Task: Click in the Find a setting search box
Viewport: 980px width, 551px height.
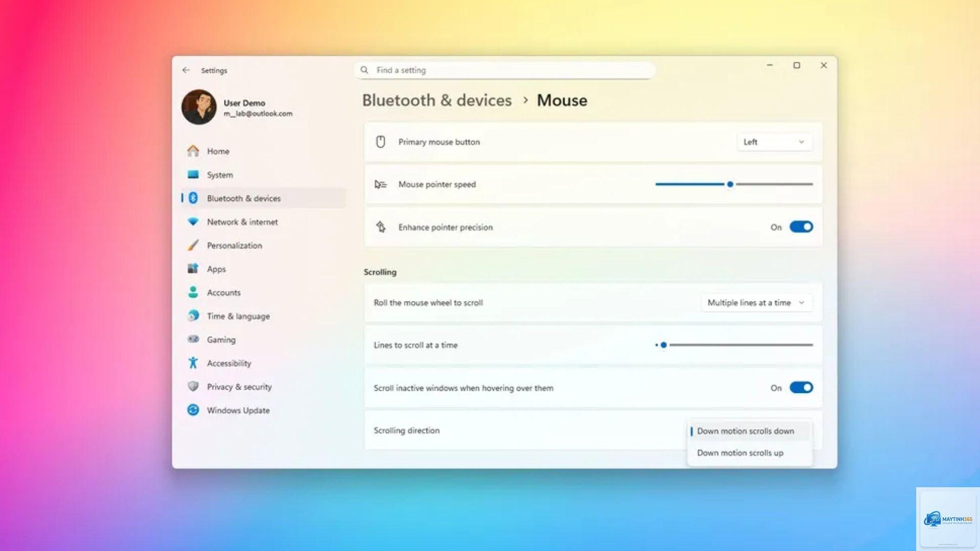Action: tap(505, 70)
